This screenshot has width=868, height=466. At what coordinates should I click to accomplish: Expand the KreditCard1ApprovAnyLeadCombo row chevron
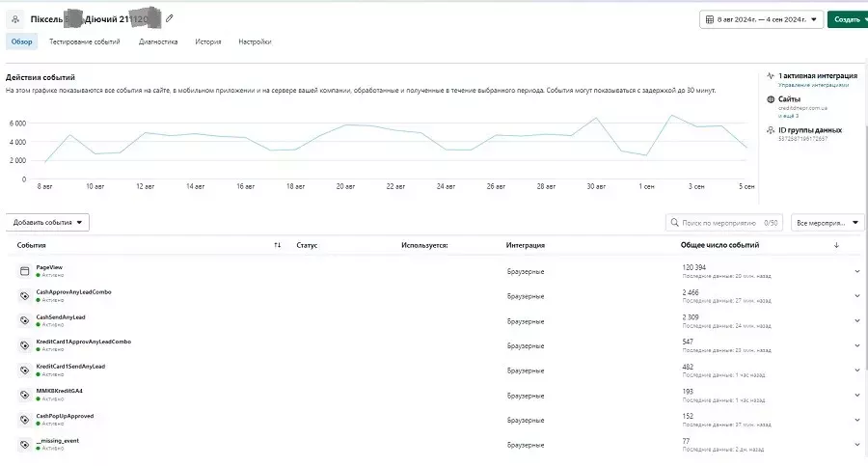[857, 345]
